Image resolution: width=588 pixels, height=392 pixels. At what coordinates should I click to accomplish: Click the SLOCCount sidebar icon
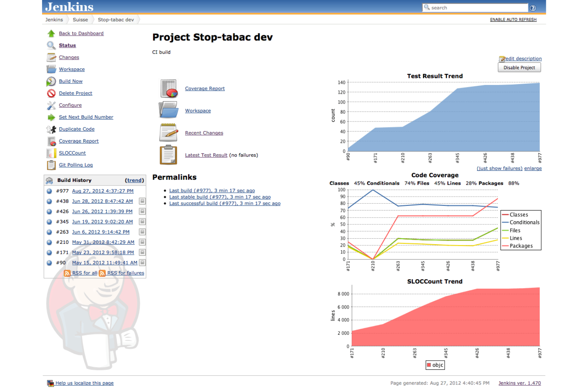[51, 153]
